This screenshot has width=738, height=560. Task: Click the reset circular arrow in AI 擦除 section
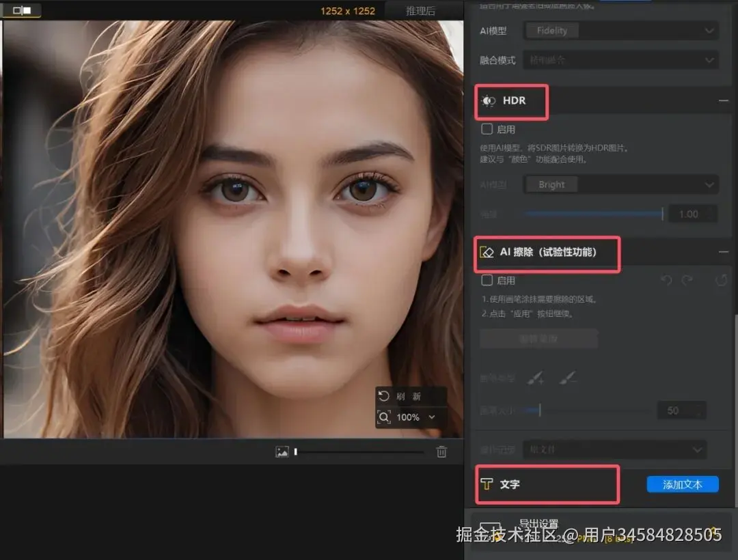pos(721,281)
